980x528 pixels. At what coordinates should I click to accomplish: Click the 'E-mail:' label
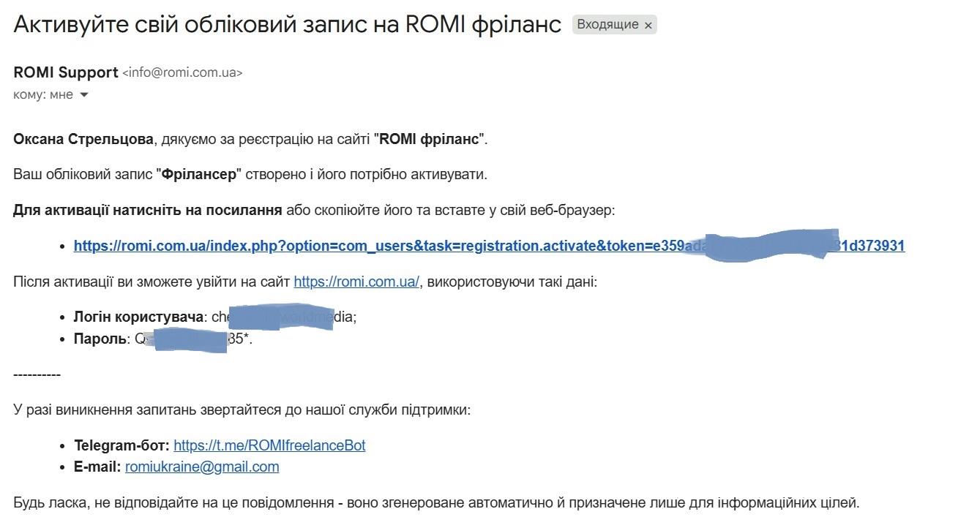click(97, 467)
